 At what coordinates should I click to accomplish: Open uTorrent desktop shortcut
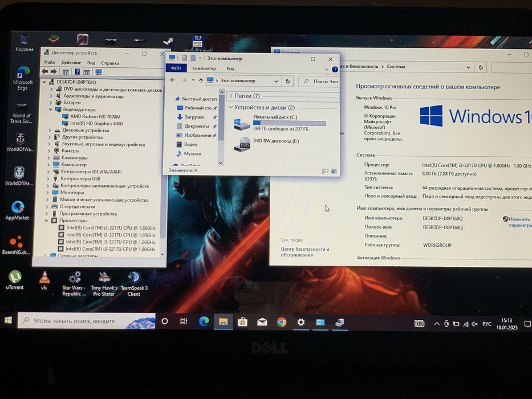(x=15, y=280)
